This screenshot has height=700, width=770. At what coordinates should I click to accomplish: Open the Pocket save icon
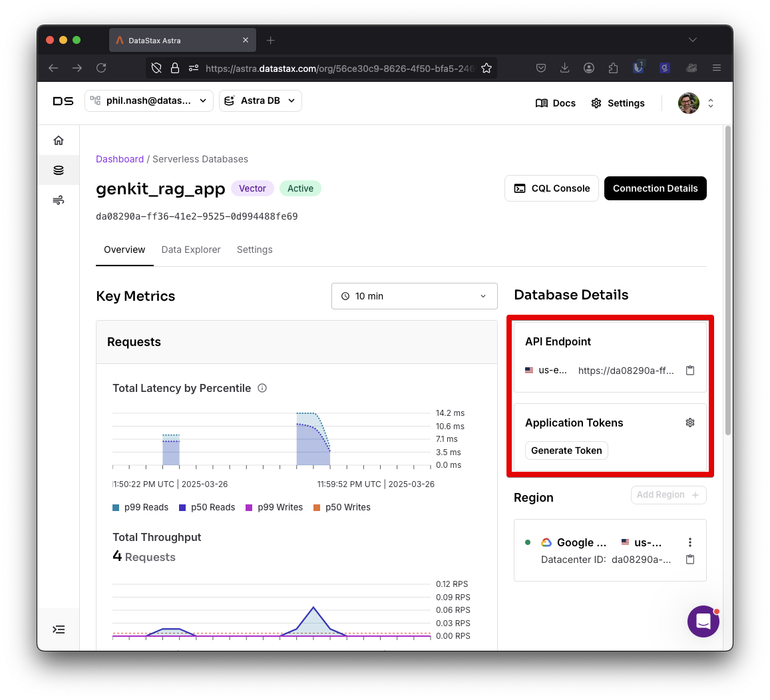tap(540, 69)
